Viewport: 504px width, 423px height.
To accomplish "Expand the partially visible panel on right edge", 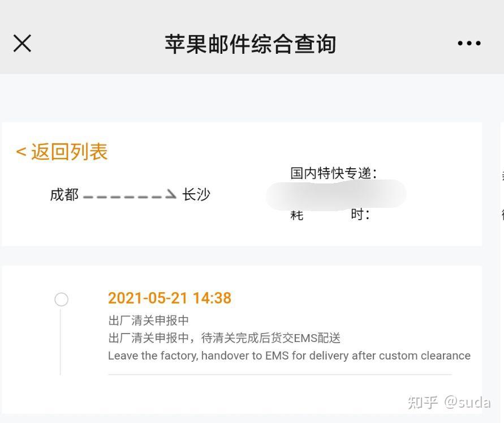I will 501,193.
